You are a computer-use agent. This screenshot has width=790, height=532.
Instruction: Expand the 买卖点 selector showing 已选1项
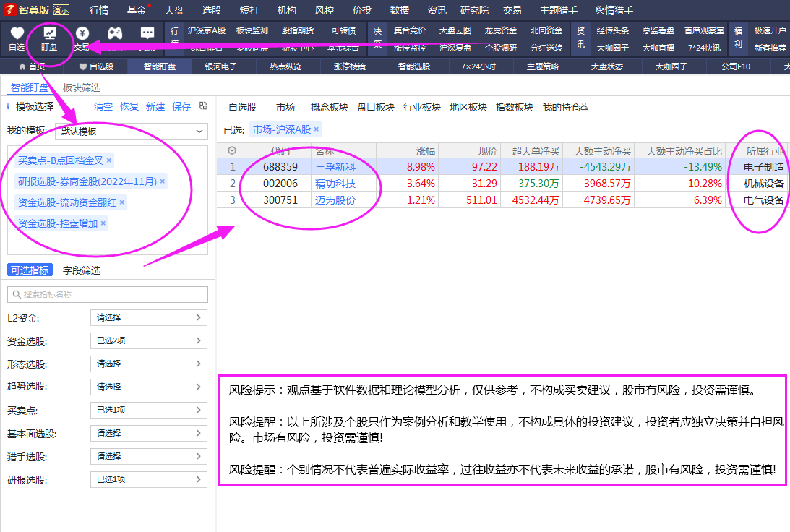tap(149, 410)
